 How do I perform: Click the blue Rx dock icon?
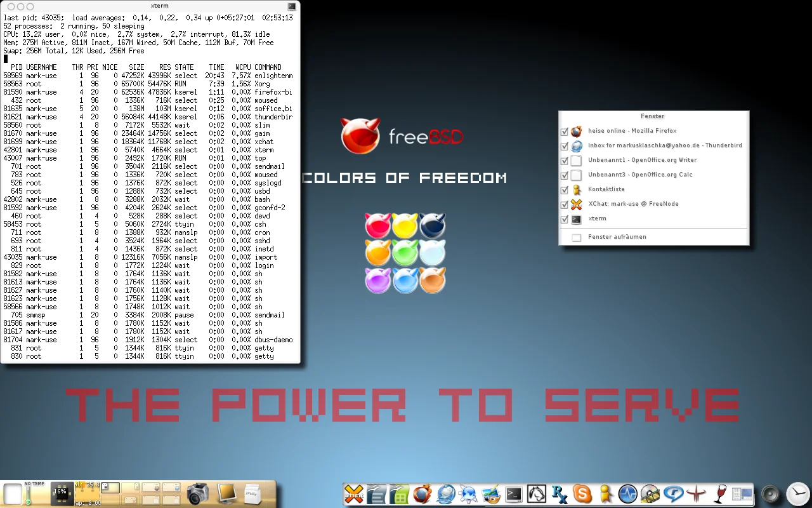[560, 493]
